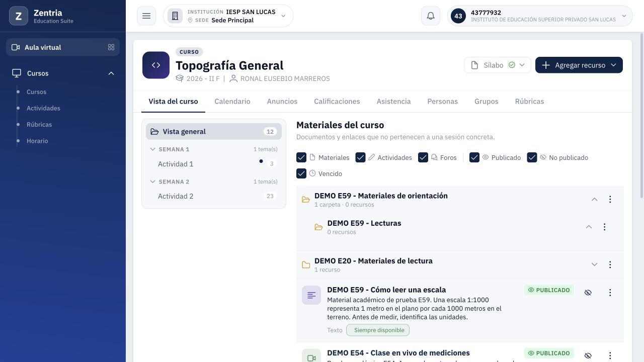644x362 pixels.
Task: Uncheck the Publicado filter checkbox
Action: [474, 157]
